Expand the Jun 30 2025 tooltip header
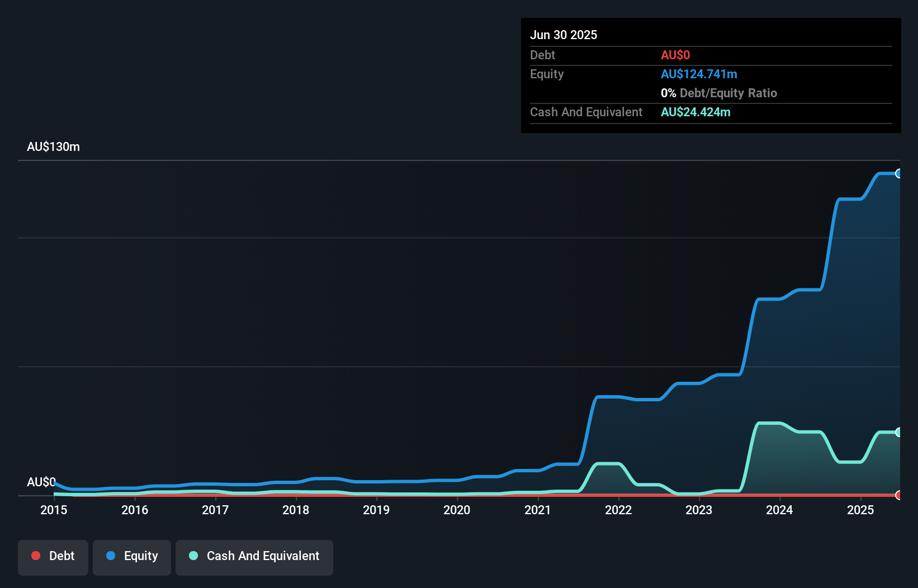 coord(564,35)
